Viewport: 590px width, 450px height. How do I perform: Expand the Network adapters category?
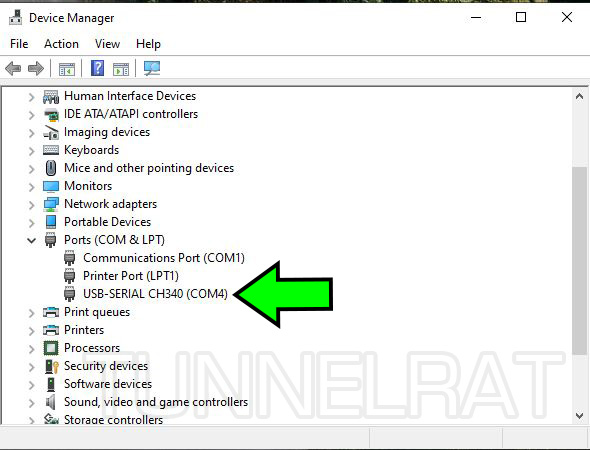[x=32, y=204]
